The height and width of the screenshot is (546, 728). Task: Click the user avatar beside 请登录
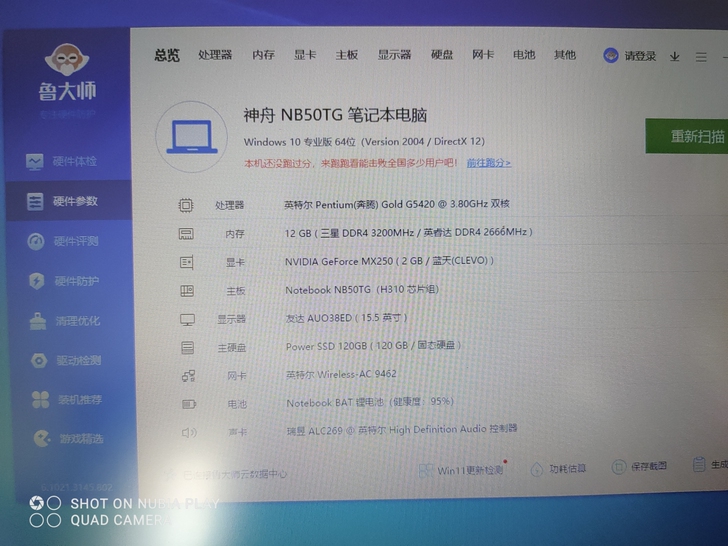(611, 56)
